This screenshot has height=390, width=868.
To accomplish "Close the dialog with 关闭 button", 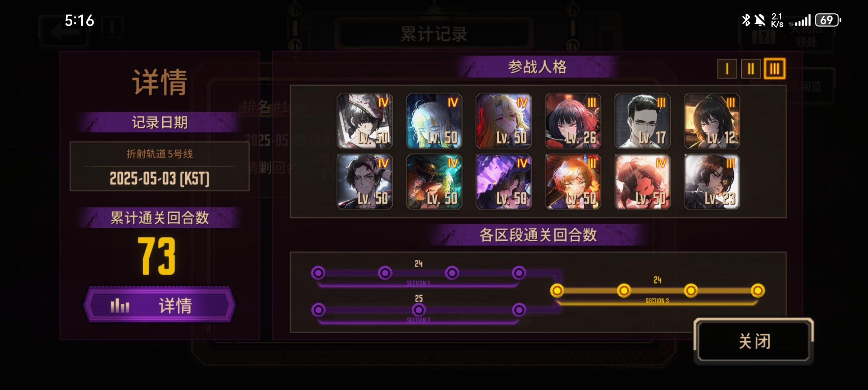I will (x=754, y=340).
